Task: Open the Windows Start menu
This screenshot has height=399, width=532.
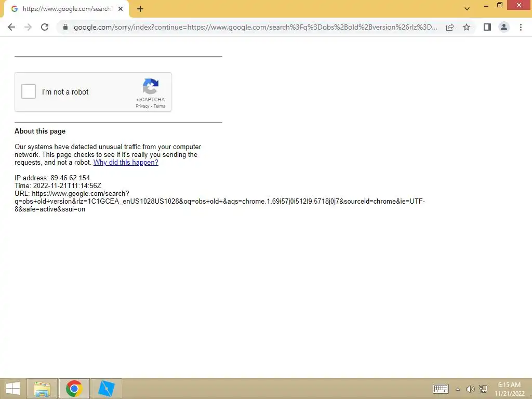Action: click(x=13, y=389)
